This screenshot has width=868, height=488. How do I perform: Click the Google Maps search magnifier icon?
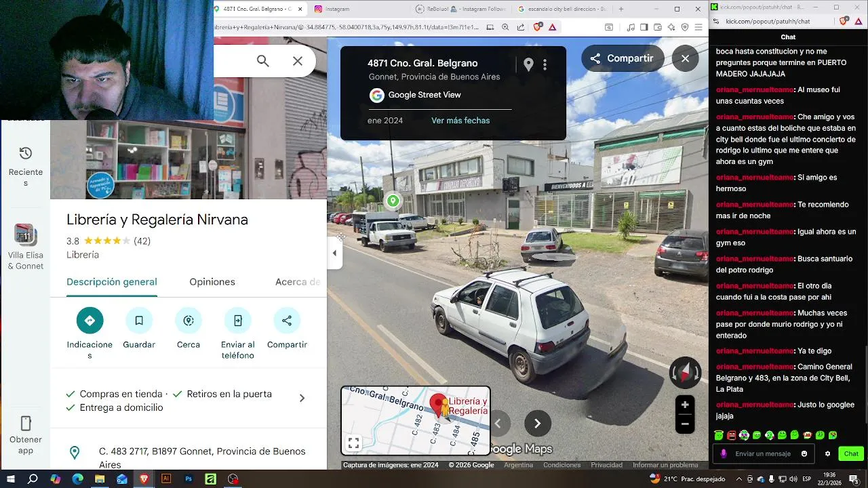[263, 61]
